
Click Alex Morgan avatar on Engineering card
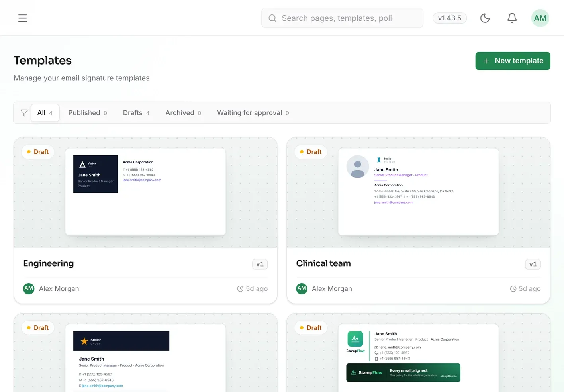click(x=29, y=288)
